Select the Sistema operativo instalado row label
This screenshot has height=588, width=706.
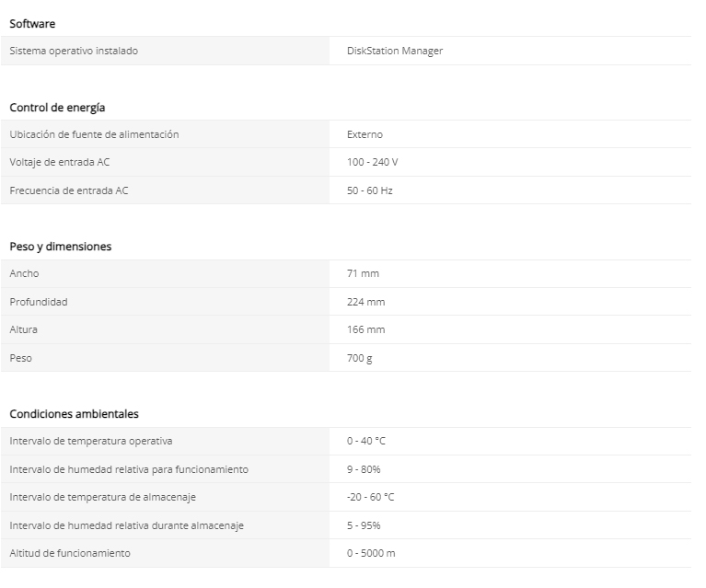click(x=74, y=51)
